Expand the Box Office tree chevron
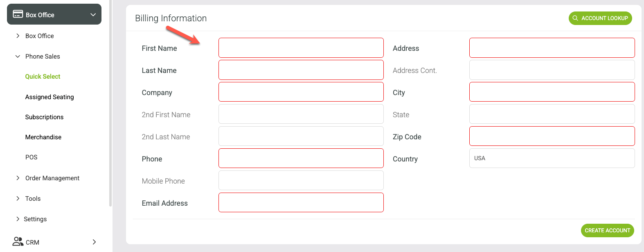 pos(18,36)
